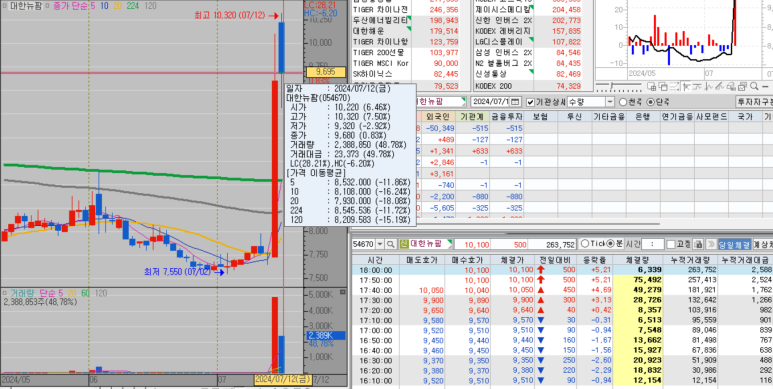This screenshot has width=773, height=389.
Task: Switch to the 예상체결 tab
Action: point(763,245)
